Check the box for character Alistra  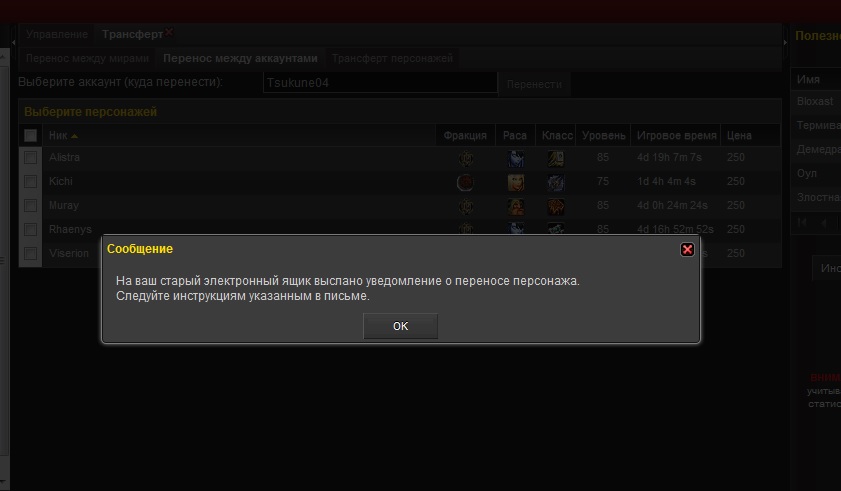[x=31, y=158]
